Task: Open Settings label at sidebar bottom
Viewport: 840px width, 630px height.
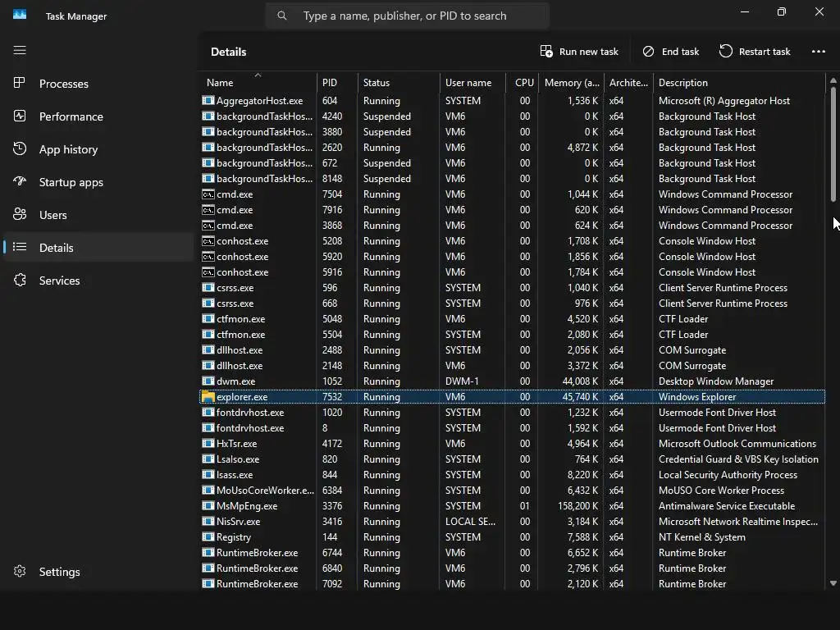Action: coord(59,572)
